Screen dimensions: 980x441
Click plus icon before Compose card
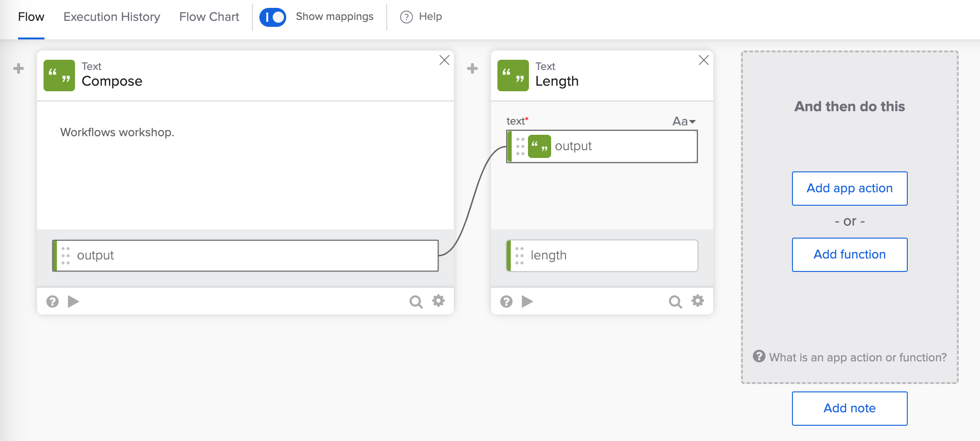tap(19, 69)
